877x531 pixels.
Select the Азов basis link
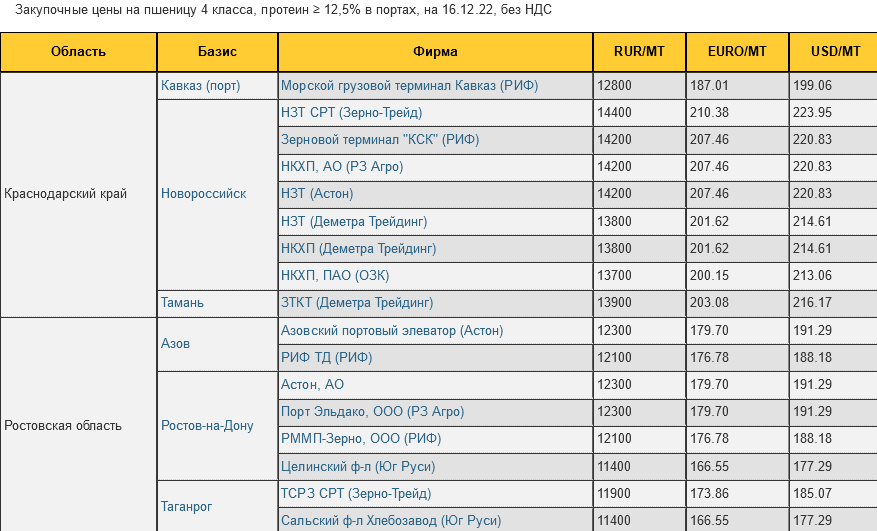tap(176, 343)
